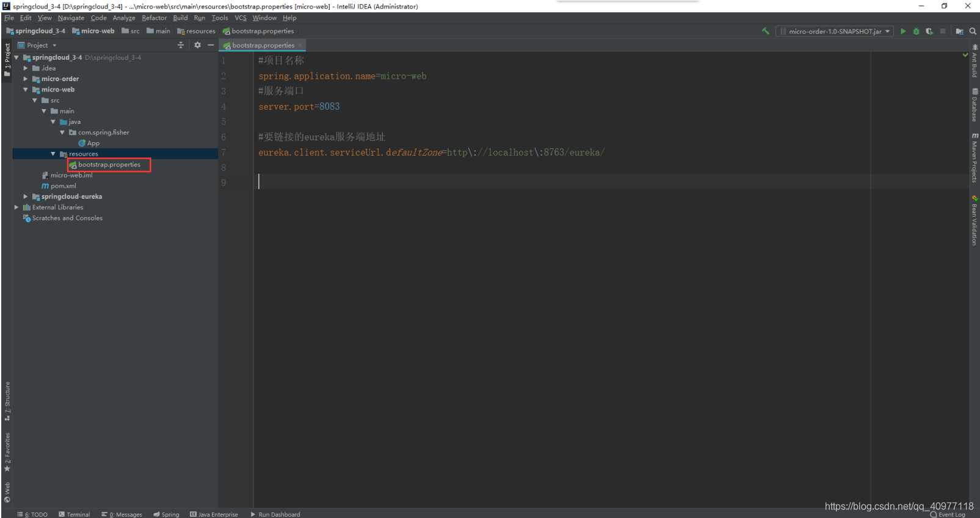This screenshot has width=980, height=518.
Task: Open the Bean Validation tool window
Action: coord(975,220)
